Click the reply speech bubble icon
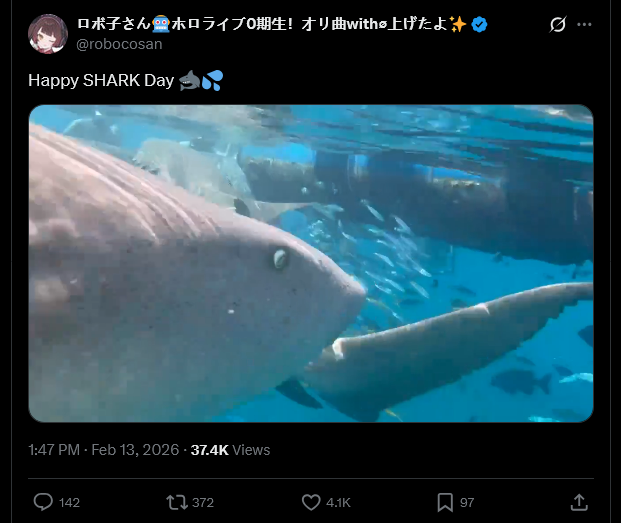Screen dimensions: 621x523 43,502
